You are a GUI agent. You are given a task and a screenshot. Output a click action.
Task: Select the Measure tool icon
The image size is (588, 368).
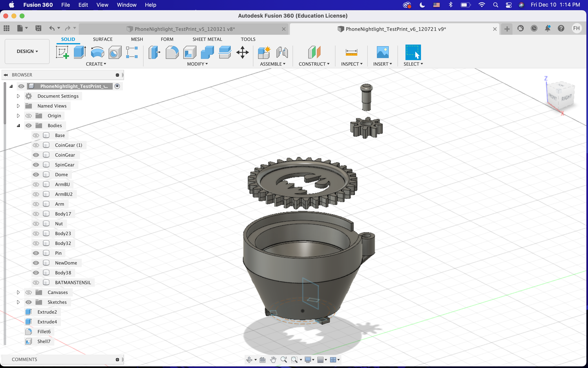point(351,52)
